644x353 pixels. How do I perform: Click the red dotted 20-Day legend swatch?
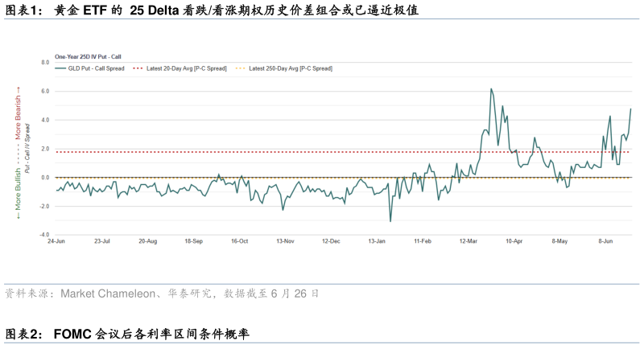tap(138, 68)
